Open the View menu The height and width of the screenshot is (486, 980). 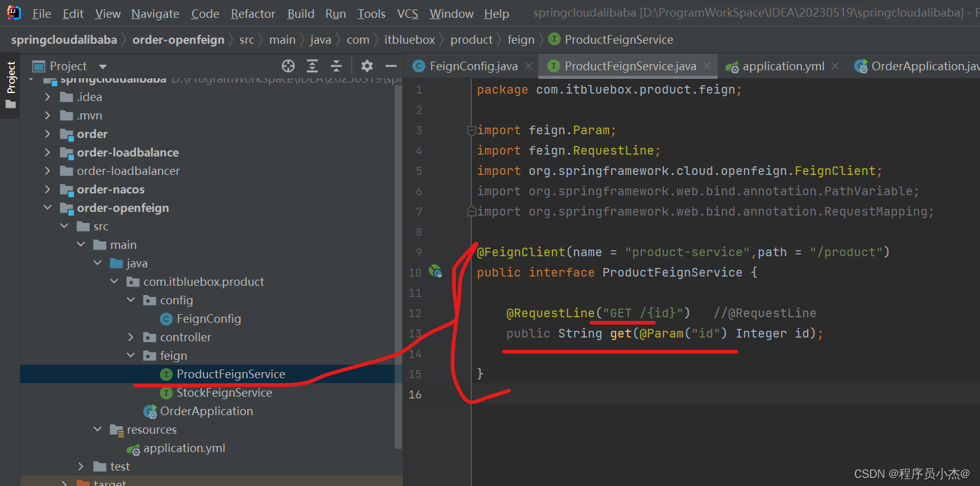point(108,14)
